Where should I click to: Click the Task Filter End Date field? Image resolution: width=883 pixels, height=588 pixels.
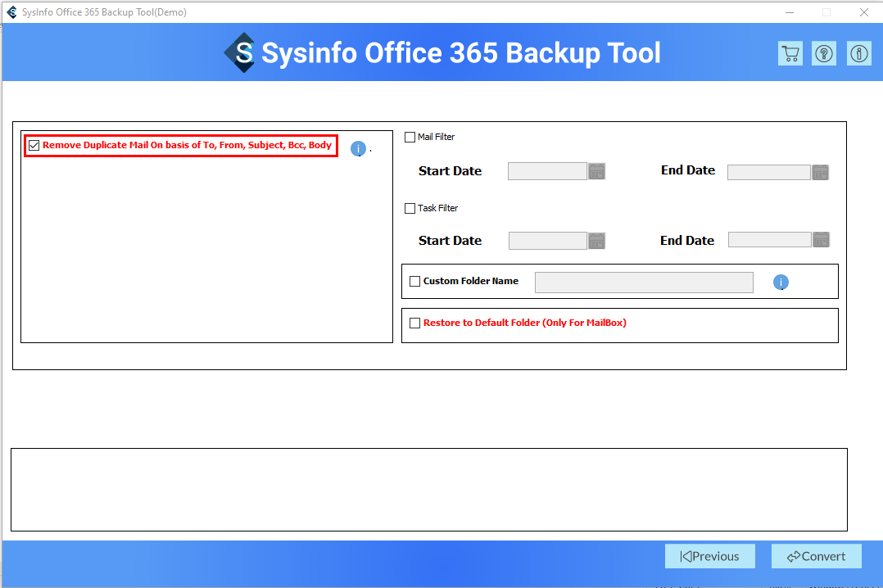click(769, 239)
